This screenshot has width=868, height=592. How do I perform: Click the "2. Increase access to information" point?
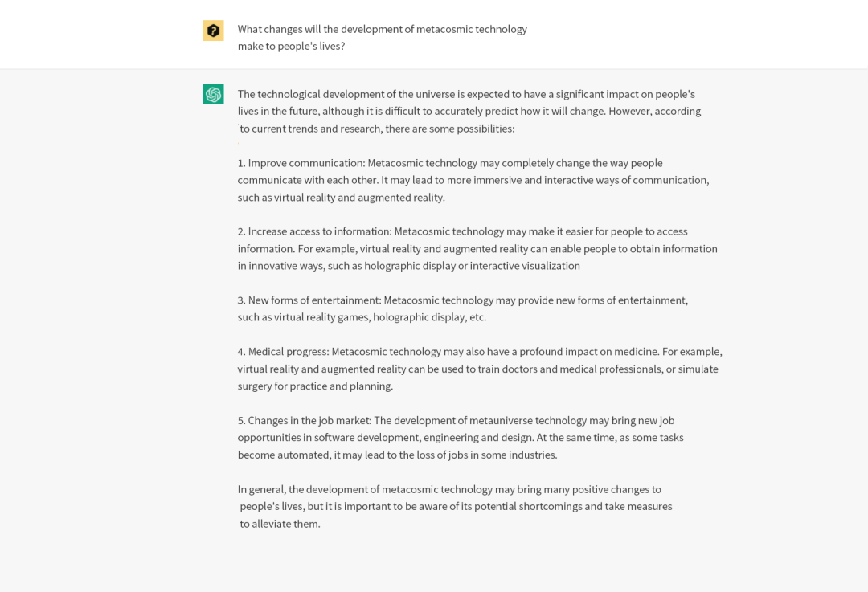coord(462,231)
